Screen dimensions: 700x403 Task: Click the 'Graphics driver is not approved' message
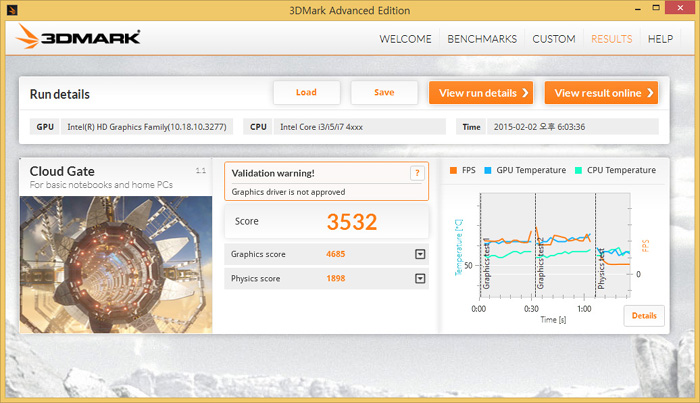click(x=288, y=192)
